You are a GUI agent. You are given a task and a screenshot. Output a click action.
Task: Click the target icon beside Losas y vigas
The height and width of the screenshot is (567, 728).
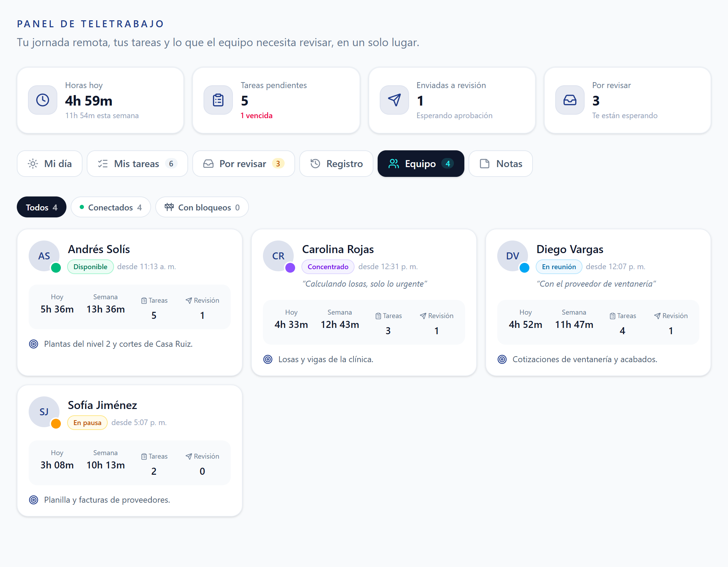coord(268,359)
